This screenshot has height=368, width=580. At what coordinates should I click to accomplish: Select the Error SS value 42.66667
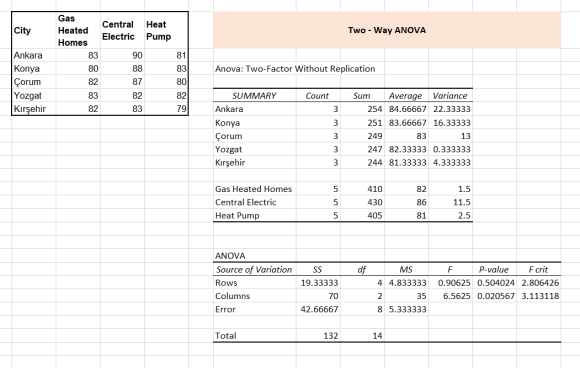(318, 310)
